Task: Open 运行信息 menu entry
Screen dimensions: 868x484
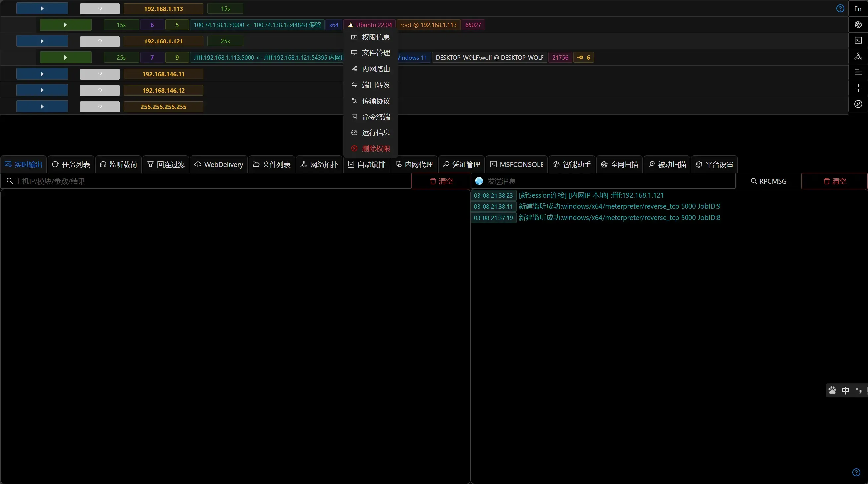Action: point(371,132)
